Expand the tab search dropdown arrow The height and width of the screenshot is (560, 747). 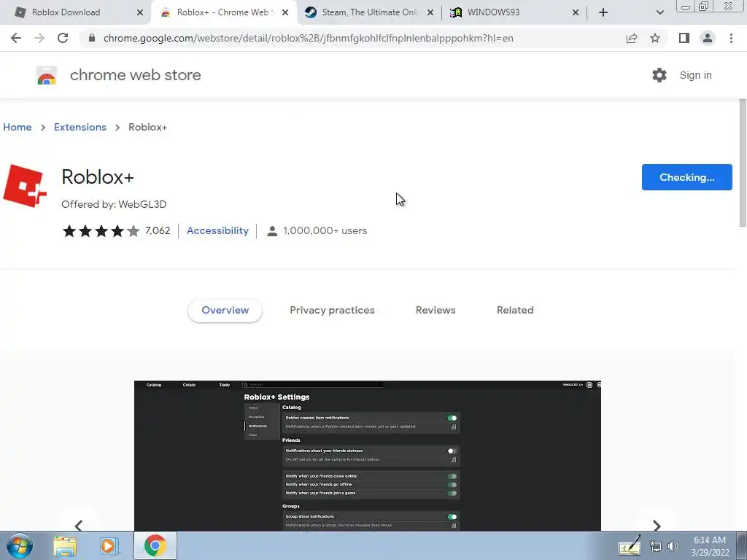coord(659,12)
